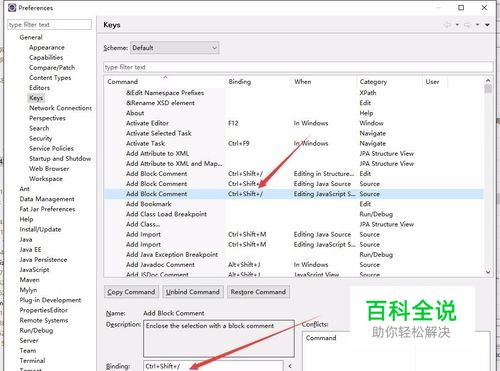Screen dimensions: 500x371
Task: Click the Unbind Command button
Action: (193, 292)
